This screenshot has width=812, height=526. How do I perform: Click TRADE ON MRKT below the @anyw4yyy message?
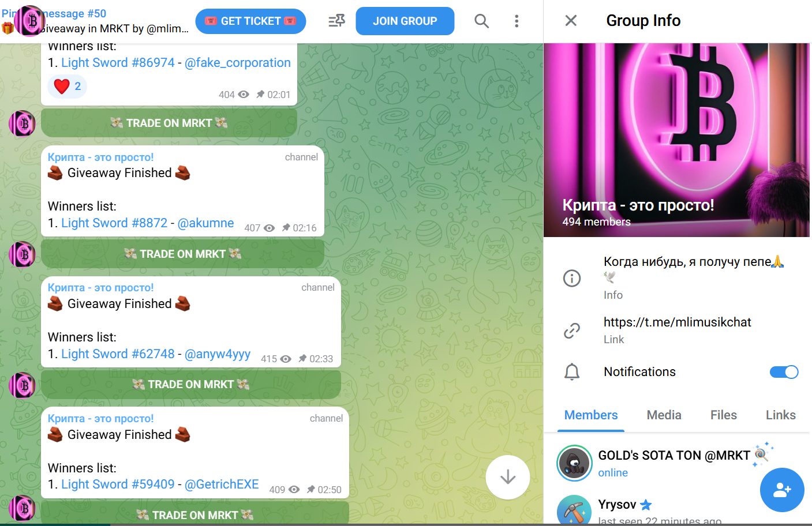(x=191, y=385)
